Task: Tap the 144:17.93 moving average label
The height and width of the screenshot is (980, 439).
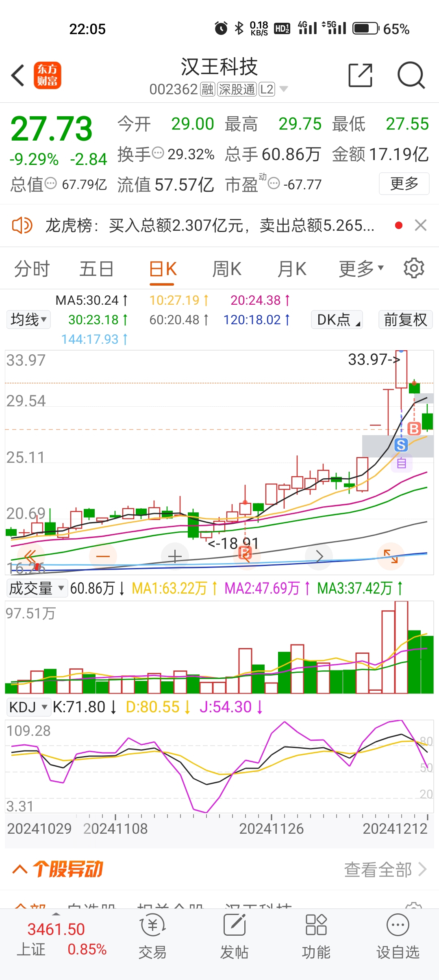Action: pos(95,339)
